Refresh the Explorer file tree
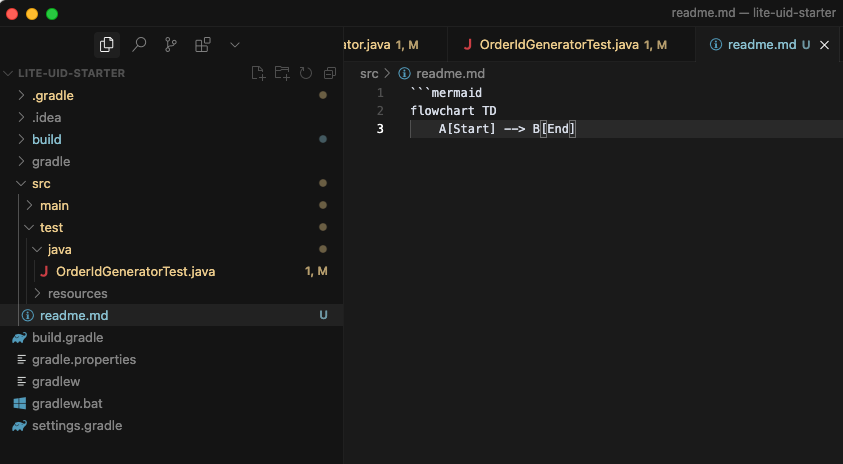The width and height of the screenshot is (843, 464). 306,73
